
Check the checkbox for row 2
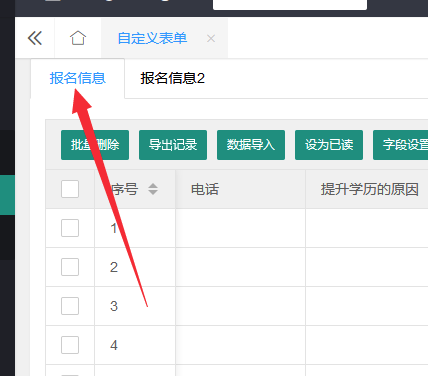pos(70,267)
